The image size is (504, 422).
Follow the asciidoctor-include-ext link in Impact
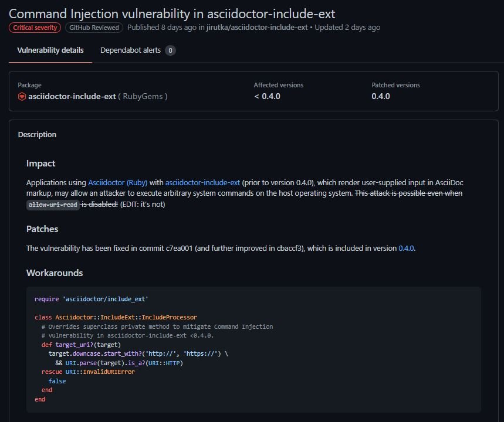coord(202,182)
